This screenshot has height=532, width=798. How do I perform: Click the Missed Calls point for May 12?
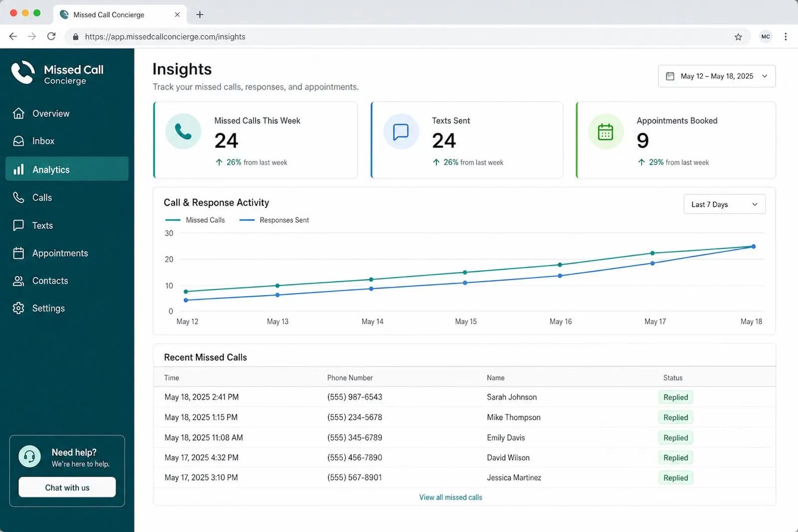pos(186,292)
